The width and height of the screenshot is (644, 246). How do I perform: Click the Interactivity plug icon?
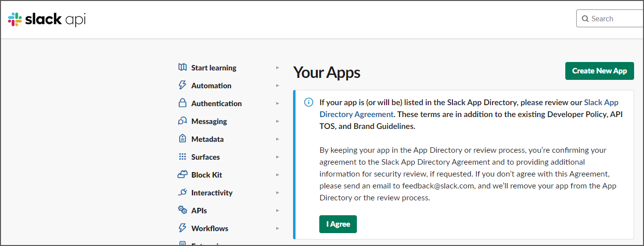coord(182,192)
